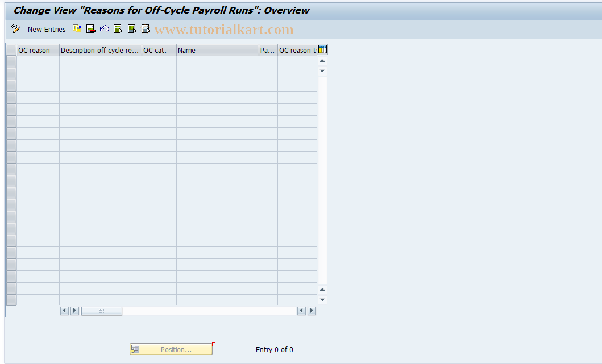Click the leftmost arrow of the horizontal scrollbar
602x364 pixels.
(64, 311)
